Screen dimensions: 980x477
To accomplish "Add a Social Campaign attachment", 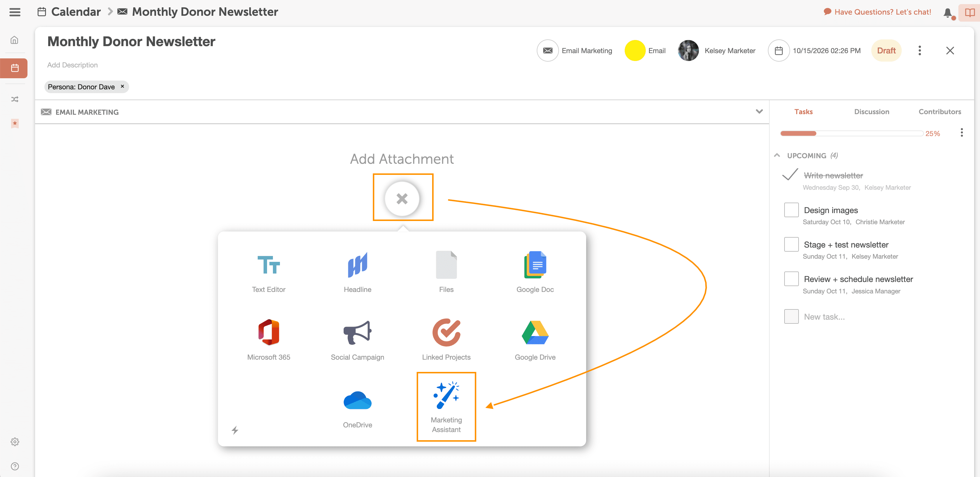I will [357, 332].
